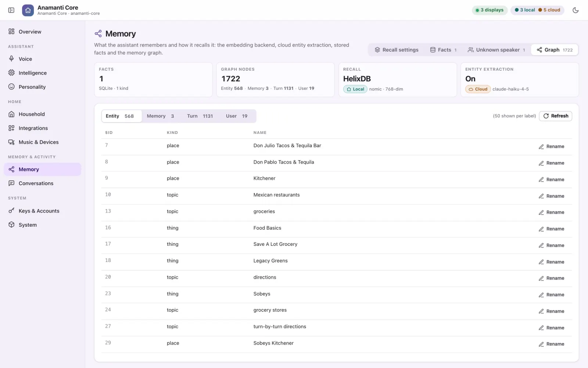
Task: Click the Voice microphone icon
Action: point(11,59)
